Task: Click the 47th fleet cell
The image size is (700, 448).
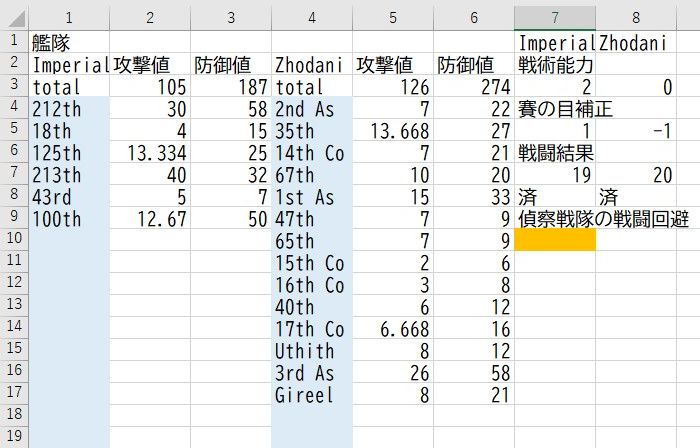Action: pyautogui.click(x=312, y=218)
